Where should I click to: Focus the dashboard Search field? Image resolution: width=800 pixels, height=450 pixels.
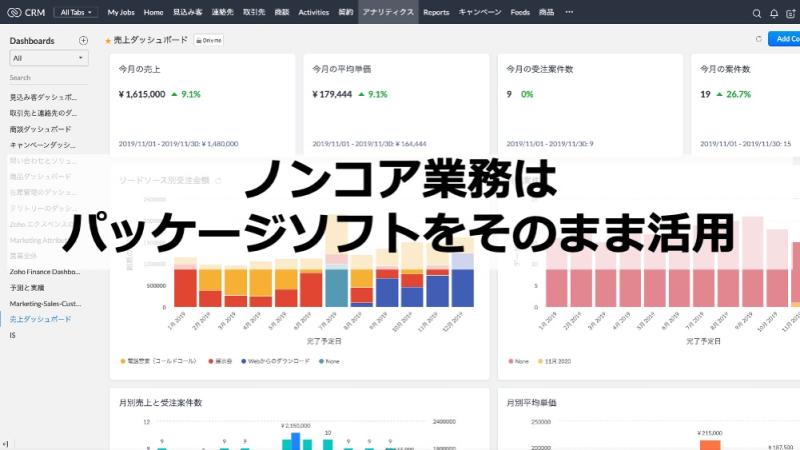pyautogui.click(x=48, y=78)
